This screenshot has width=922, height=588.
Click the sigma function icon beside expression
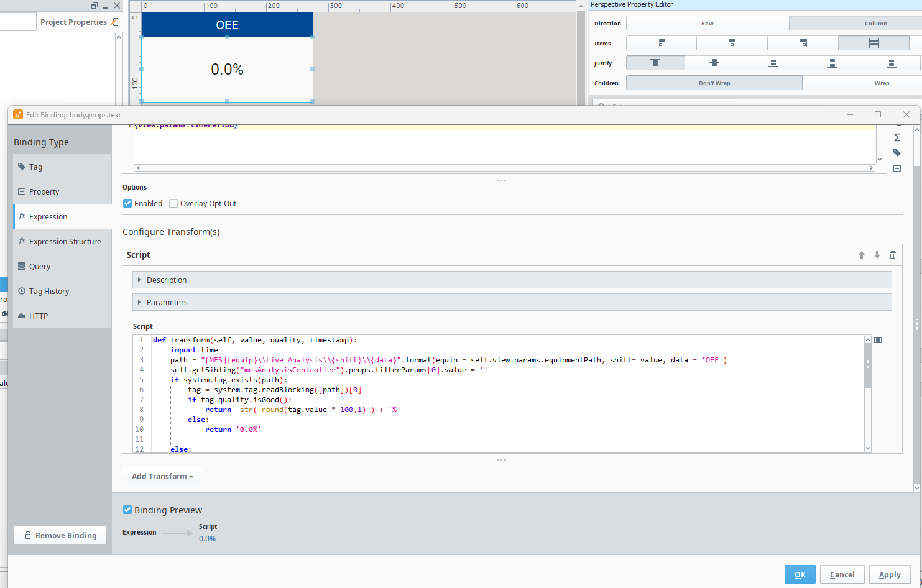click(897, 137)
